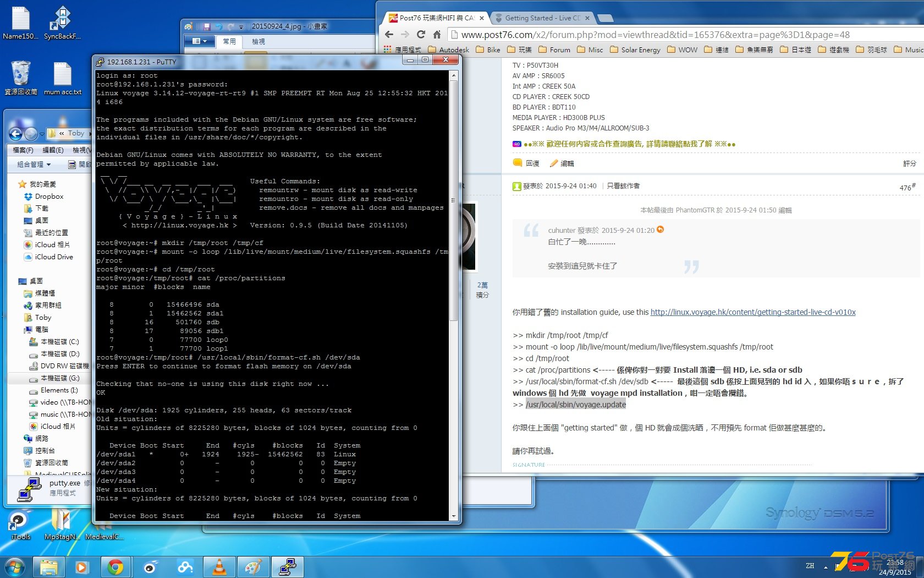Click the ZH language indicator in the tray
924x578 pixels.
(810, 565)
